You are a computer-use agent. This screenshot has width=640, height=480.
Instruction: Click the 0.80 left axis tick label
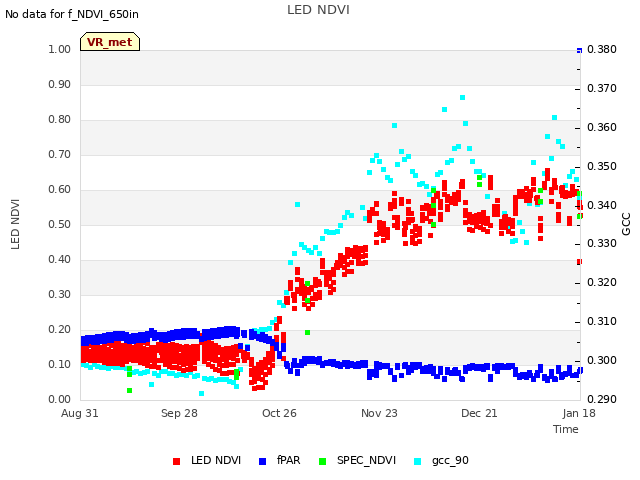pos(60,119)
